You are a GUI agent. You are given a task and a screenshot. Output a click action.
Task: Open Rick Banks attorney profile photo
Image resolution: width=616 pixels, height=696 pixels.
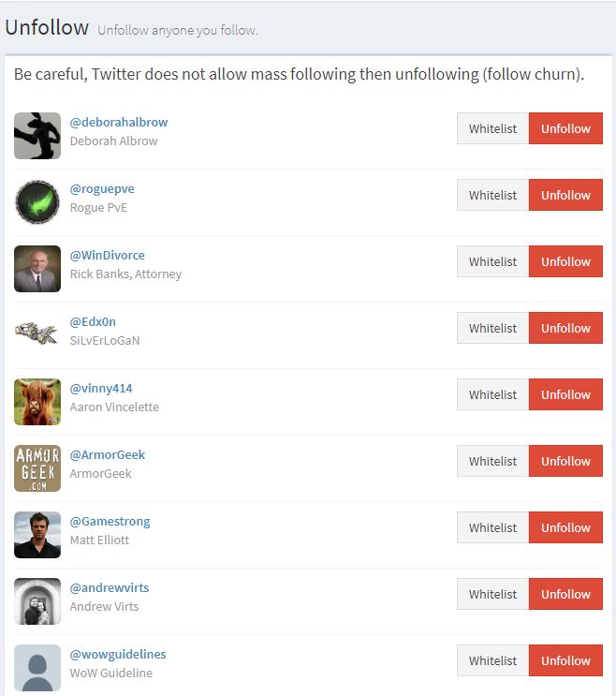[x=37, y=269]
